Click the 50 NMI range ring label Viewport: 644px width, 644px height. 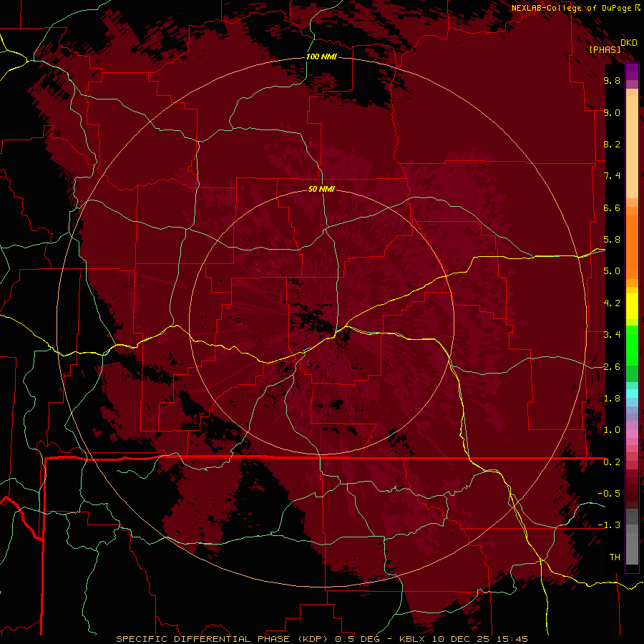(x=321, y=189)
